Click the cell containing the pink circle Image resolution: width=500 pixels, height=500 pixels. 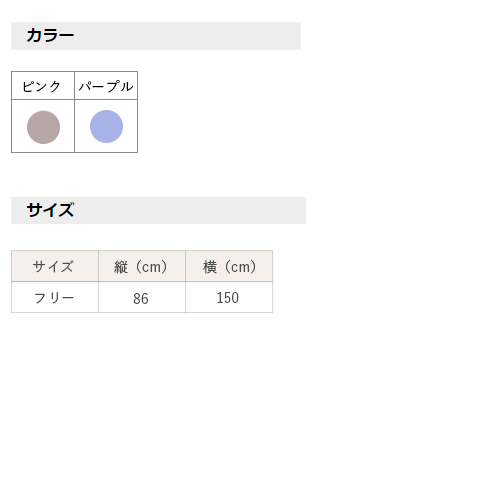(43, 126)
